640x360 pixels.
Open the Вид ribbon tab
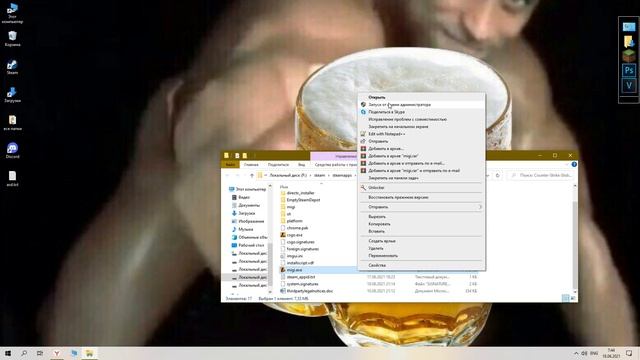[301, 164]
